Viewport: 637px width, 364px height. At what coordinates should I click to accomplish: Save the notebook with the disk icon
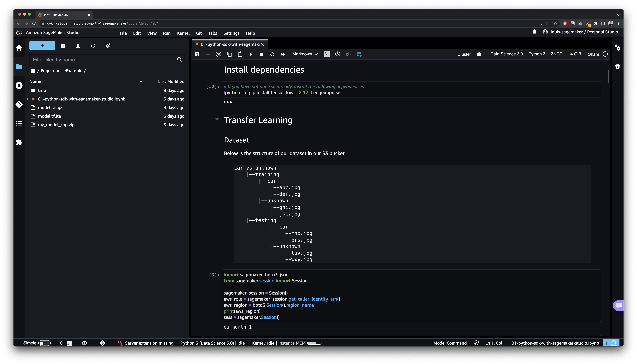[x=197, y=54]
